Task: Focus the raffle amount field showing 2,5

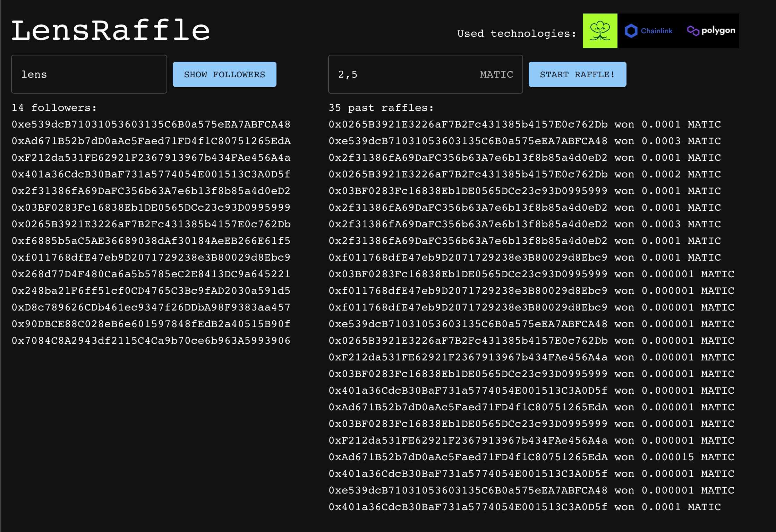Action: pos(425,74)
